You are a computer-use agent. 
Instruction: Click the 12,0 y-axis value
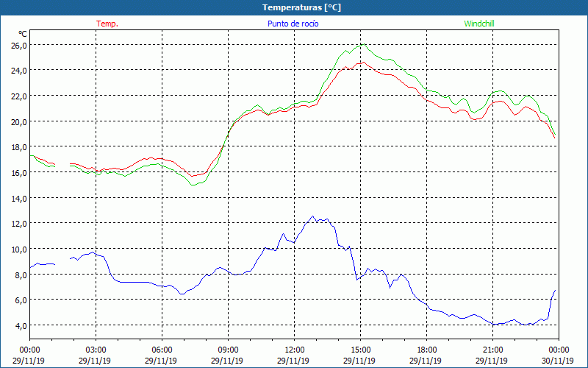tap(20, 224)
